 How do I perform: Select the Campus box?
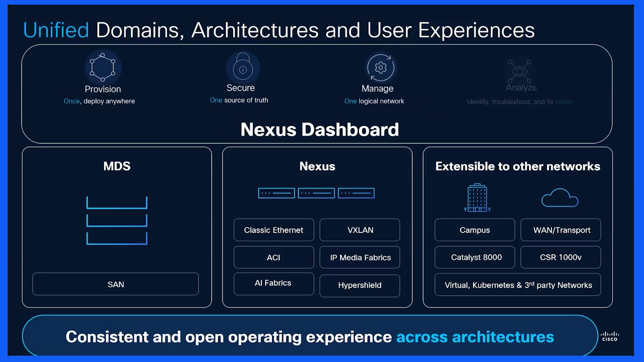[x=475, y=230]
